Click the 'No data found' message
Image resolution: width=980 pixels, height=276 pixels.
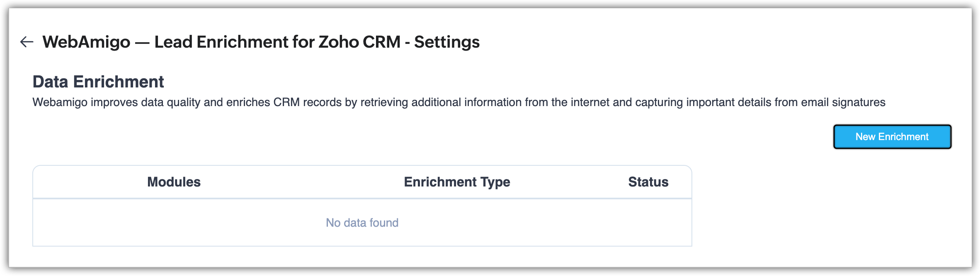(362, 223)
